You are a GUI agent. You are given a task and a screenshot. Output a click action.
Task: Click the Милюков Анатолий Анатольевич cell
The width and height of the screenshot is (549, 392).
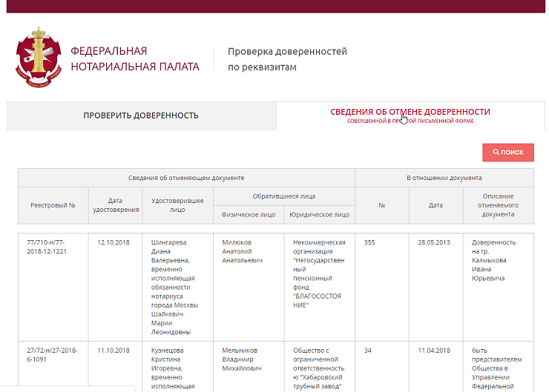click(249, 287)
